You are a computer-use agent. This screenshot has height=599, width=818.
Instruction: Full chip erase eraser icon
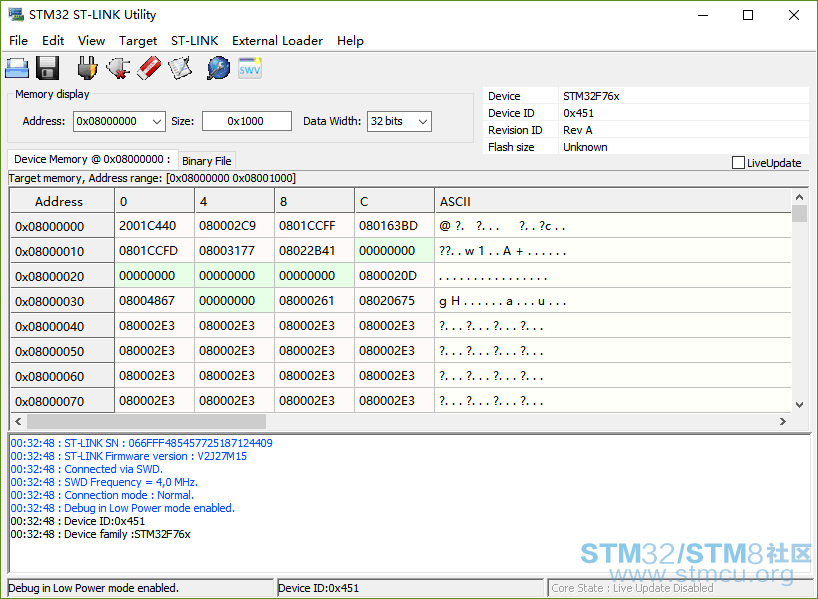coord(149,68)
